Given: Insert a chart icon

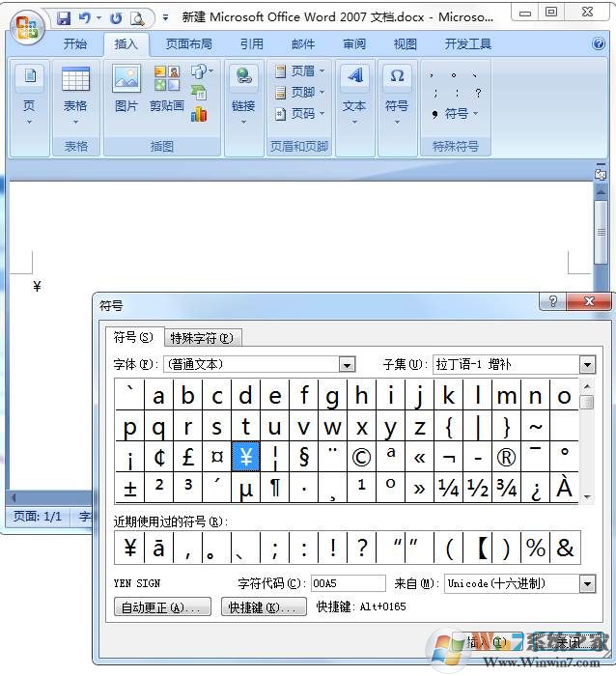Looking at the screenshot, I should tap(199, 114).
